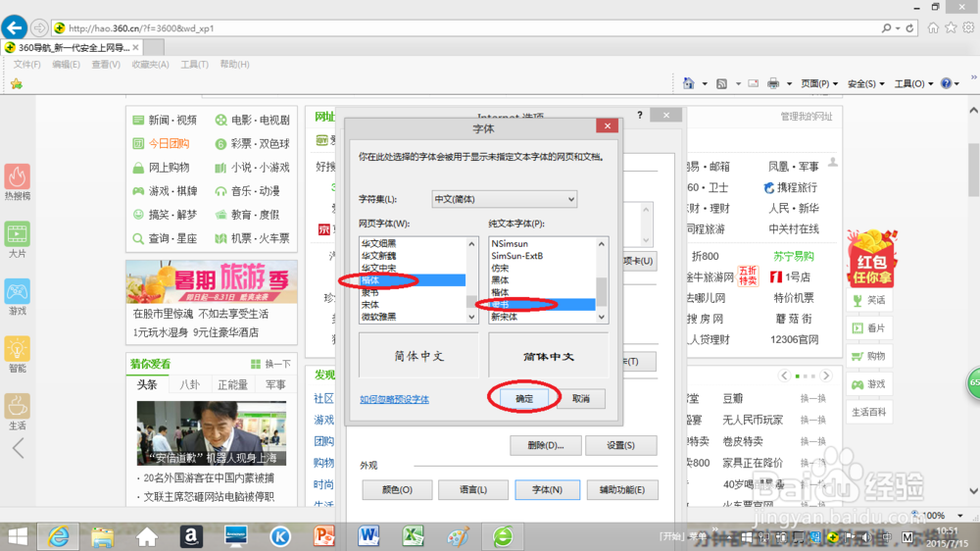Open the gear Tools icon at top right

(x=968, y=27)
